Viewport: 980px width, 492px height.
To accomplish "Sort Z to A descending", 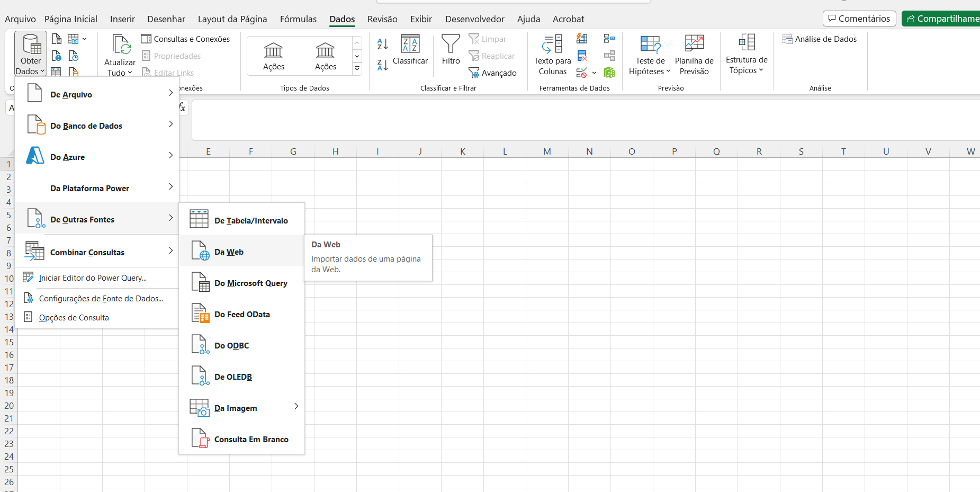I will pos(382,65).
